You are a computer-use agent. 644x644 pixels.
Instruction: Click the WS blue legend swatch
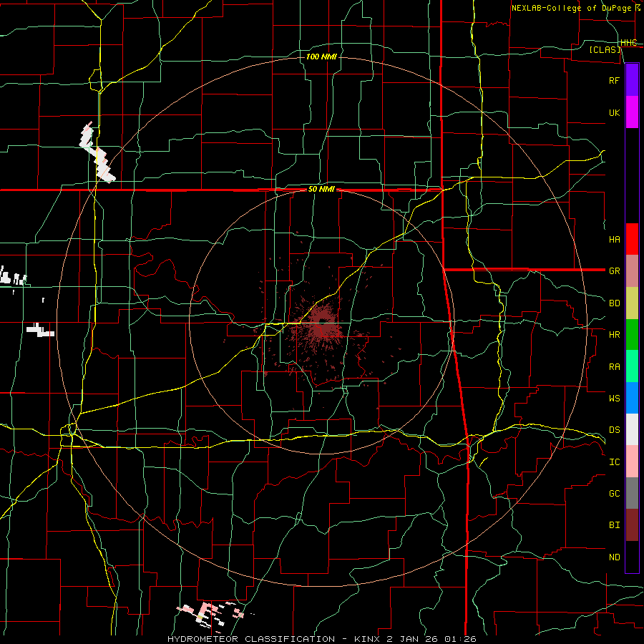[x=632, y=398]
